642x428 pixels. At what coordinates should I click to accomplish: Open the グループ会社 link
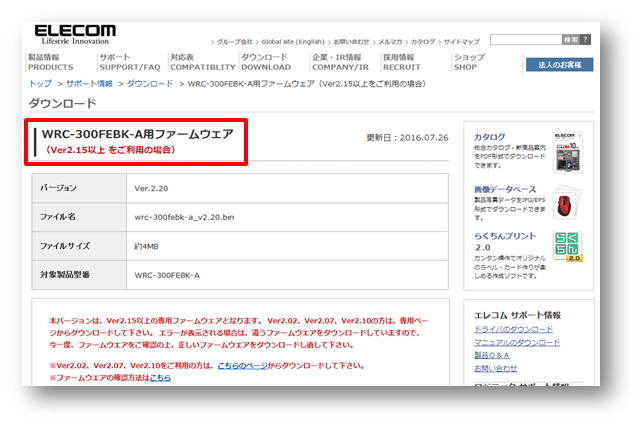(x=234, y=42)
